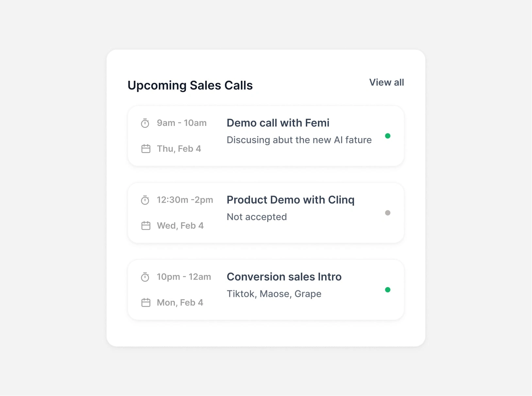532x396 pixels.
Task: Click the Not accepted status text
Action: (x=257, y=217)
